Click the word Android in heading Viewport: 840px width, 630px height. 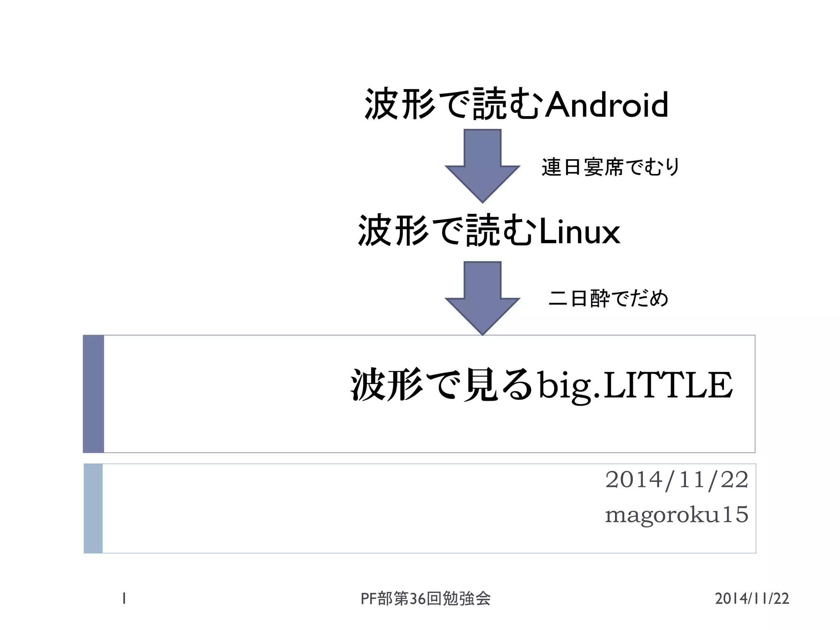tap(607, 105)
